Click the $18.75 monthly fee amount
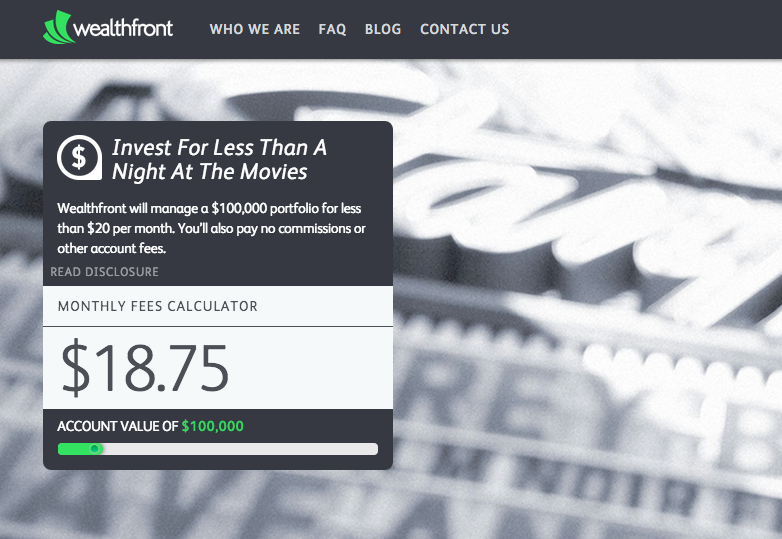The height and width of the screenshot is (539, 782). click(145, 368)
